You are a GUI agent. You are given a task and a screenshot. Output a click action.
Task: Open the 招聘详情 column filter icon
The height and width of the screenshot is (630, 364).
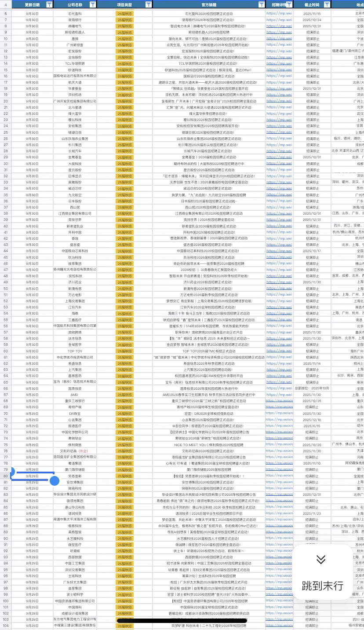[289, 4]
